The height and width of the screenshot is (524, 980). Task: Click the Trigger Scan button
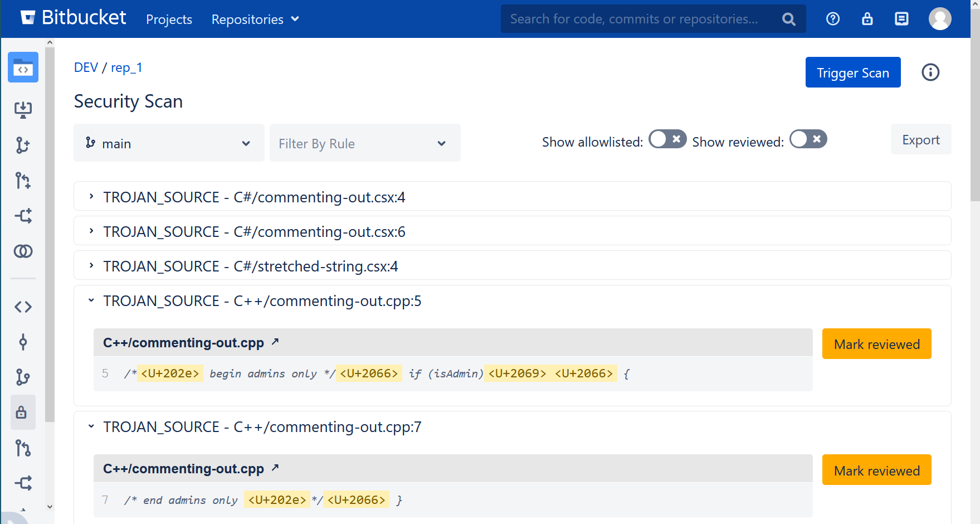[x=852, y=72]
